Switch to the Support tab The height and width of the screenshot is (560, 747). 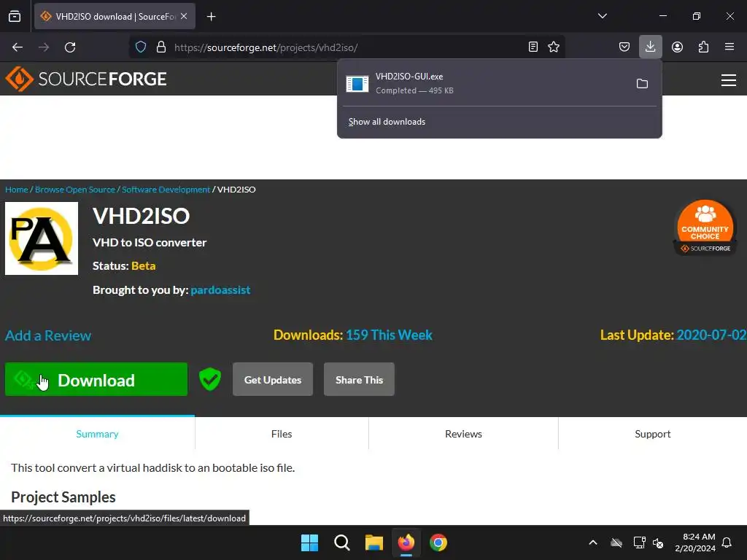[653, 434]
